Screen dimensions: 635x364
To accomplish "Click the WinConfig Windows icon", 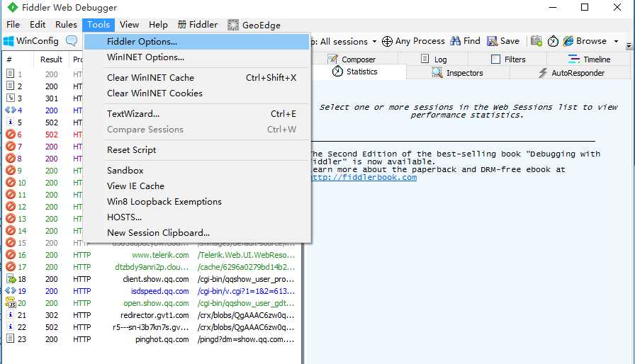I will (x=8, y=41).
